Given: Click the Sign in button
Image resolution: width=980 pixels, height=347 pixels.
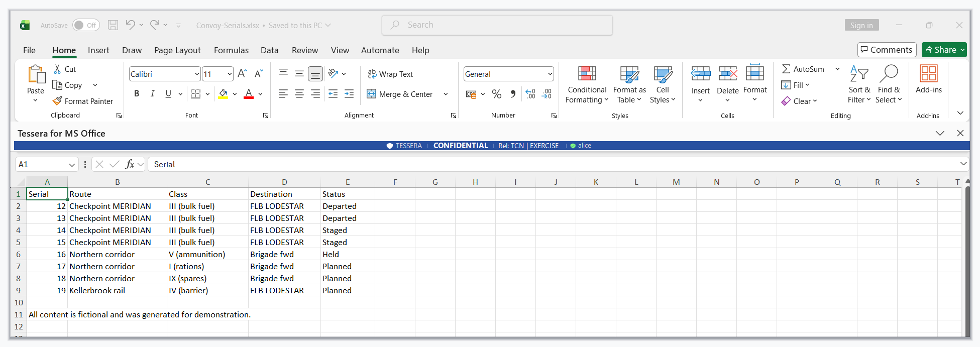Looking at the screenshot, I should [x=861, y=25].
